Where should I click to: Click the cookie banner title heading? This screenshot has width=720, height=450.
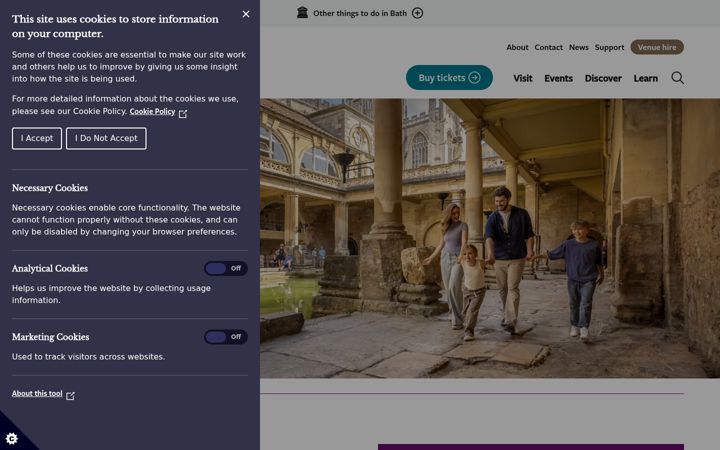point(115,26)
